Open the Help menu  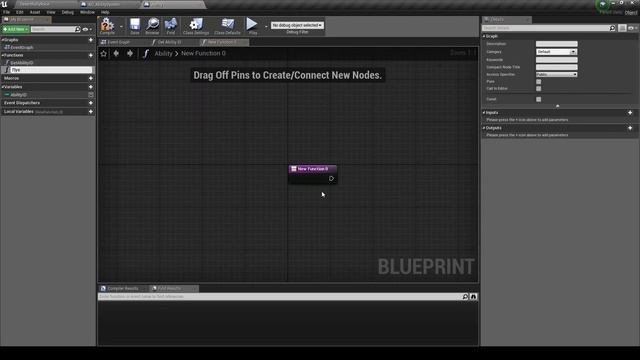(x=105, y=12)
